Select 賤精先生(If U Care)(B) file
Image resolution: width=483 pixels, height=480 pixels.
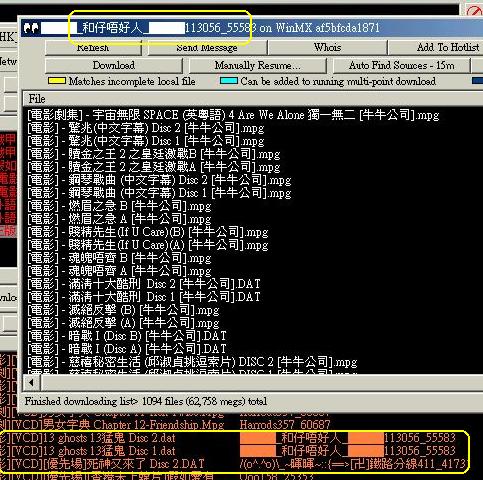coord(148,232)
